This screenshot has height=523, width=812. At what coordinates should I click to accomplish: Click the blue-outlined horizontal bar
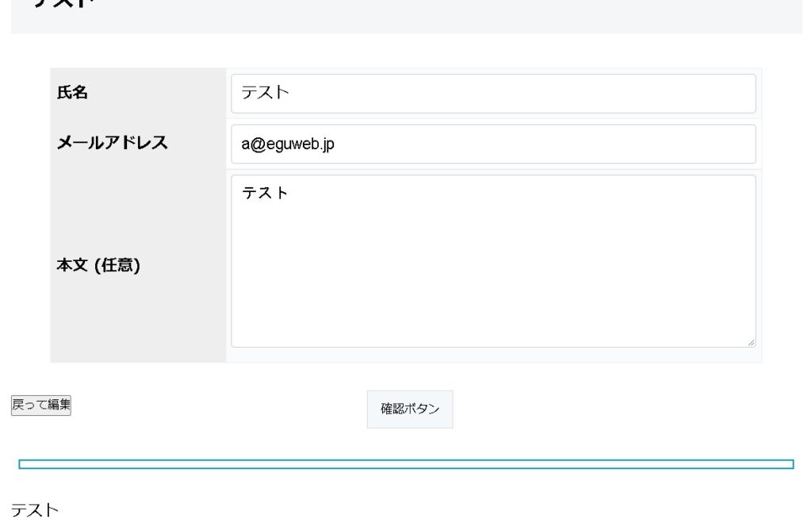[406, 464]
